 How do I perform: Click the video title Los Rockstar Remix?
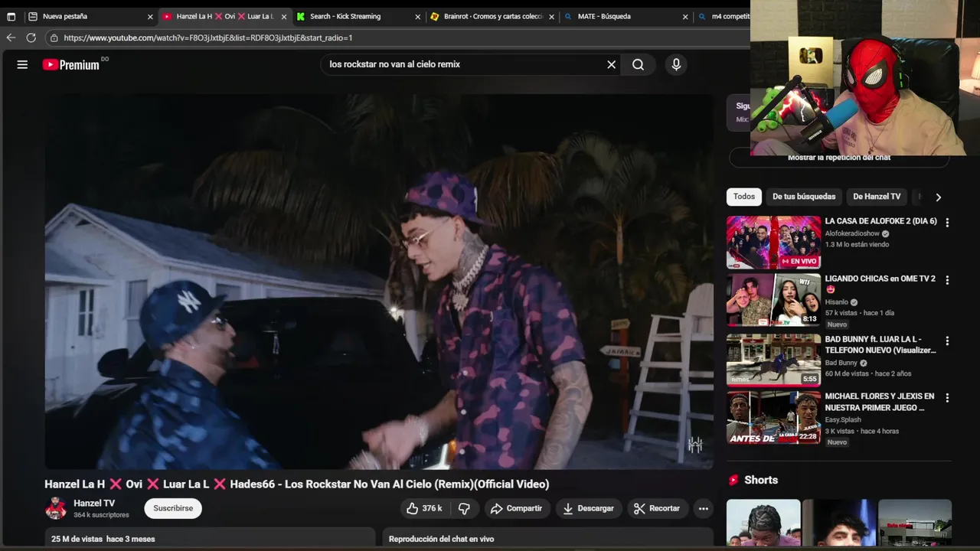296,484
